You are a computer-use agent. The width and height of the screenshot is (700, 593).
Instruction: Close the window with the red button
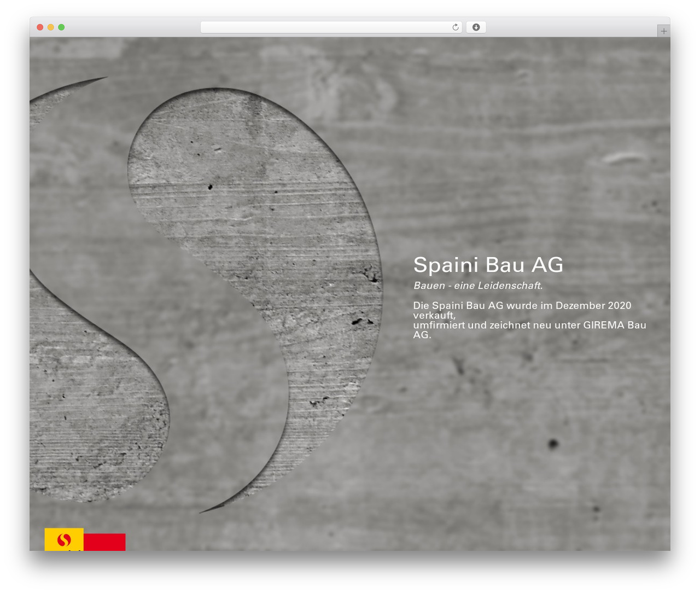[40, 27]
